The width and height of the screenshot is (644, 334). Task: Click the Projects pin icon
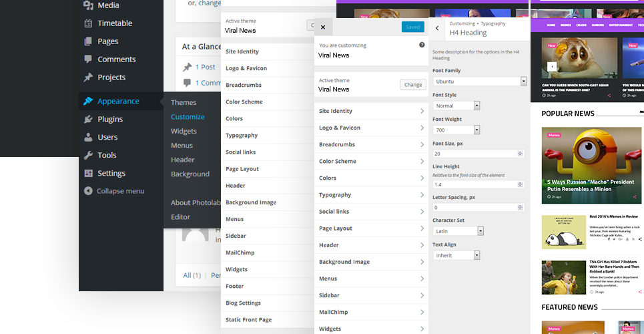coord(88,77)
